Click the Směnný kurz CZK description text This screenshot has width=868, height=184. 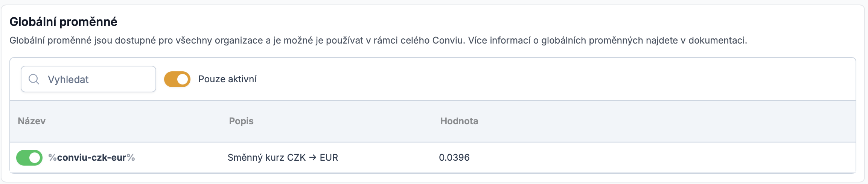[x=266, y=158]
